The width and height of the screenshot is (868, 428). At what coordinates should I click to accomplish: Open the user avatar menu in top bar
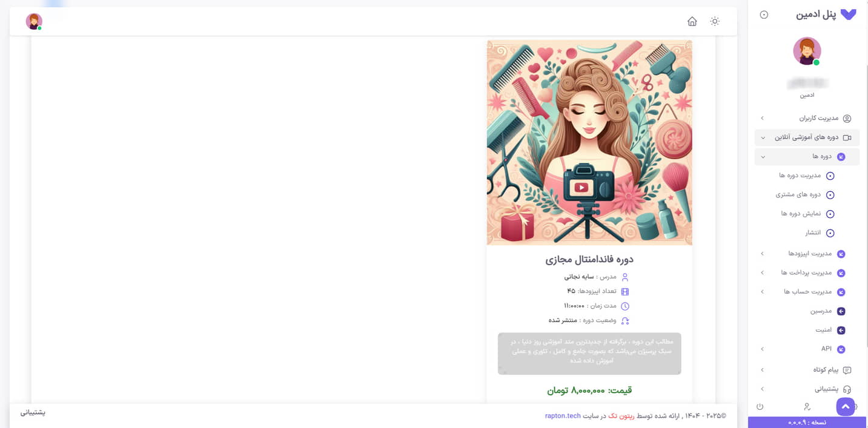click(34, 21)
